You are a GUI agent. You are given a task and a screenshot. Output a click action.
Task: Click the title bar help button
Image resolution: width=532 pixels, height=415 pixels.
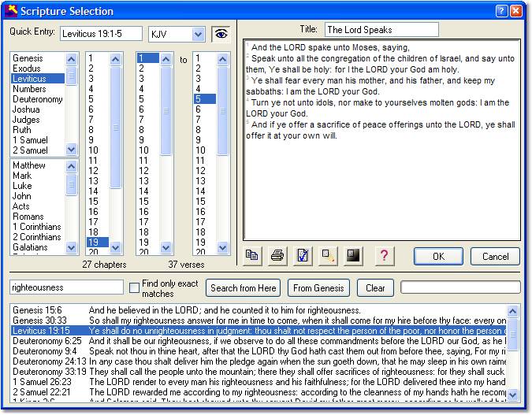pos(501,11)
